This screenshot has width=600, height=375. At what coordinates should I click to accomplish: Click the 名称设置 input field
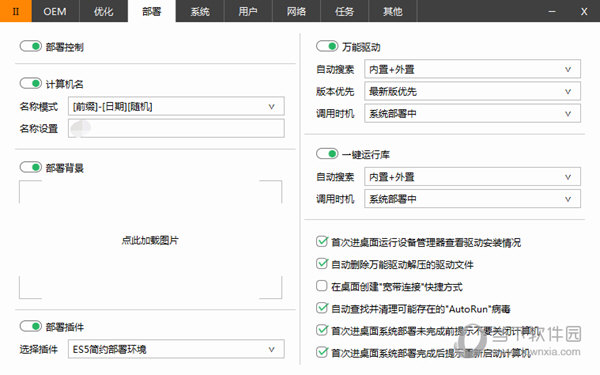176,128
